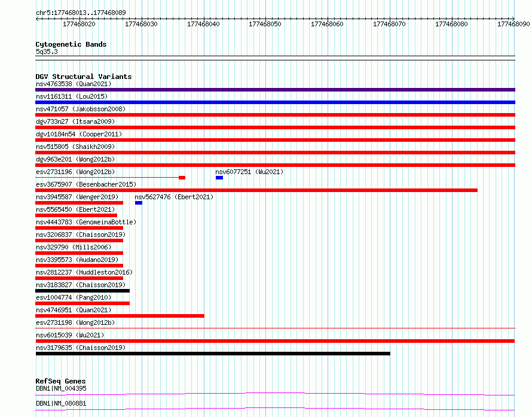Click the blue nsv1161311 variant bar
The width and height of the screenshot is (532, 417).
coord(275,102)
